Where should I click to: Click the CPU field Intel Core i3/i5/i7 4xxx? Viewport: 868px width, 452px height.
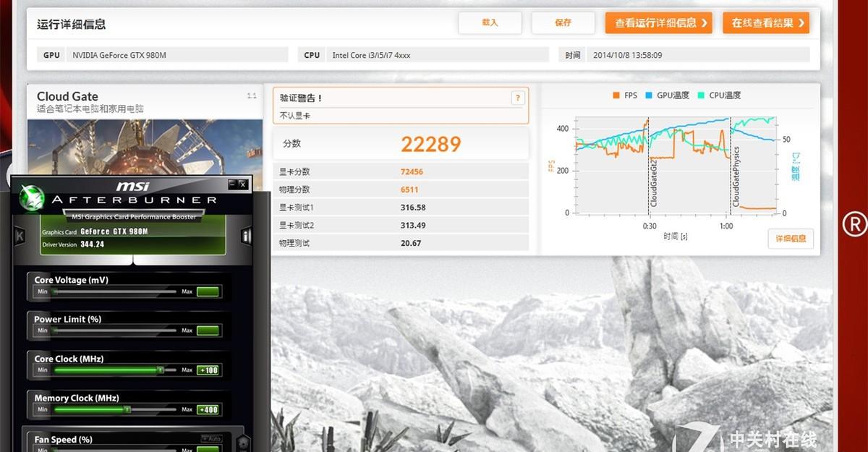point(438,55)
